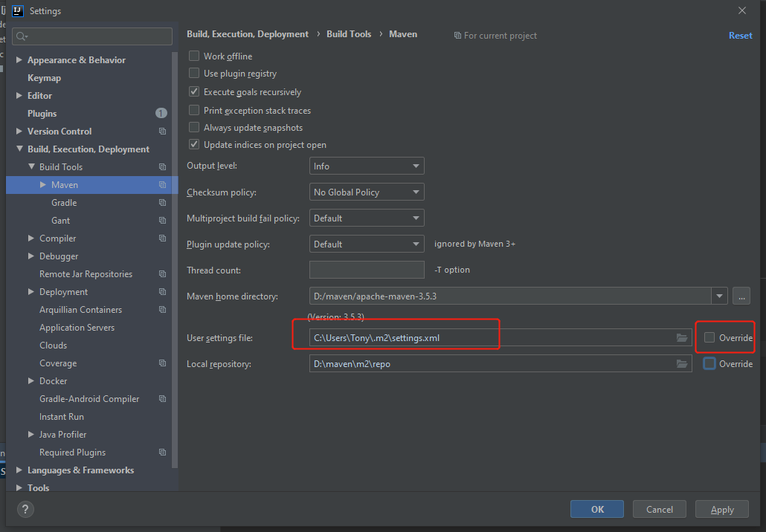Select Plugins in settings tree
The width and height of the screenshot is (766, 532).
(42, 114)
